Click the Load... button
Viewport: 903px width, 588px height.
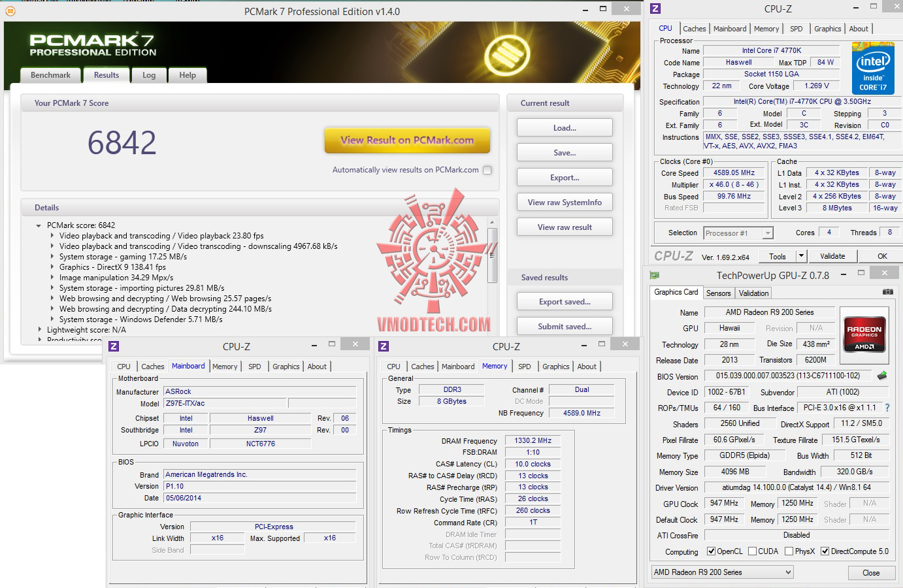(565, 128)
